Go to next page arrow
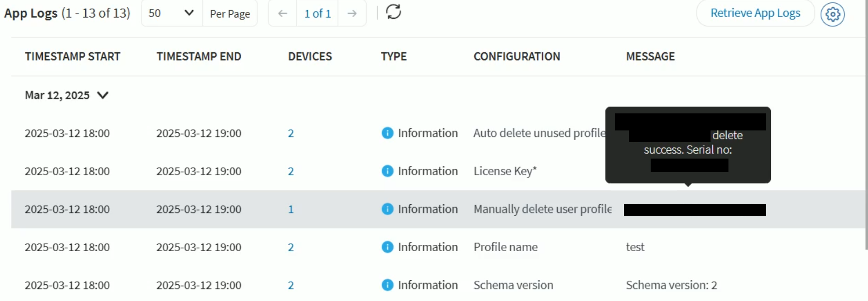The image size is (868, 301). point(352,13)
